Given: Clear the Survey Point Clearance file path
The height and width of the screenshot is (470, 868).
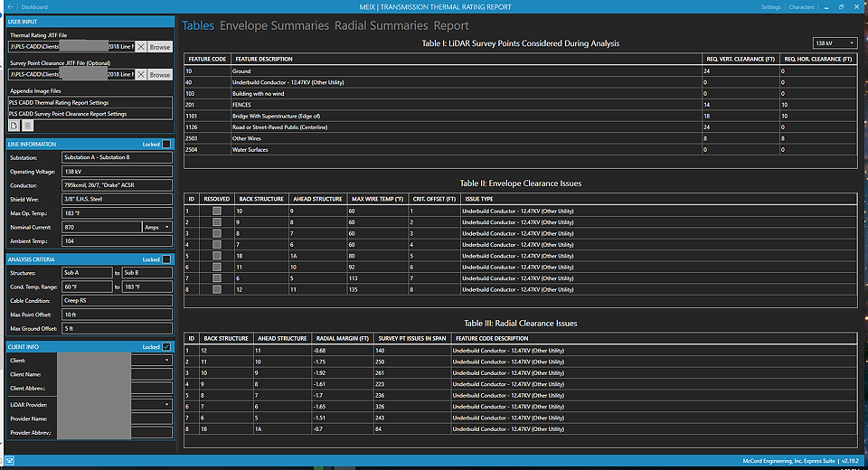Looking at the screenshot, I should pos(140,74).
